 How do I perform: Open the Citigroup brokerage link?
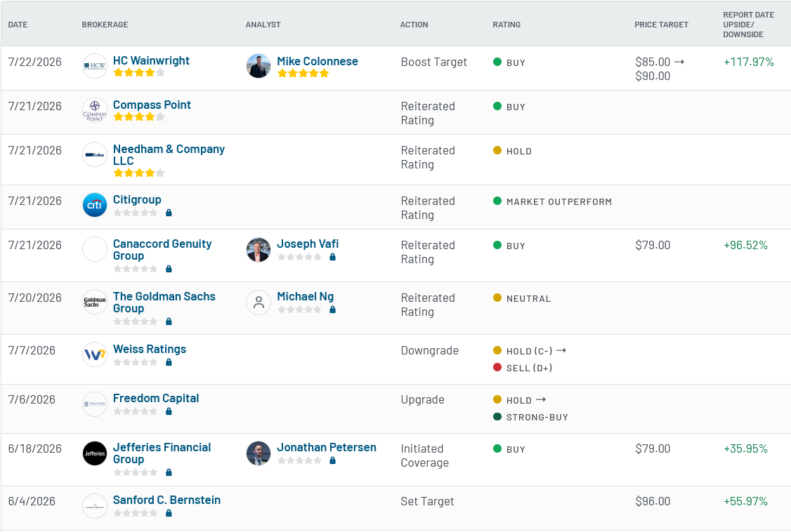pyautogui.click(x=137, y=199)
